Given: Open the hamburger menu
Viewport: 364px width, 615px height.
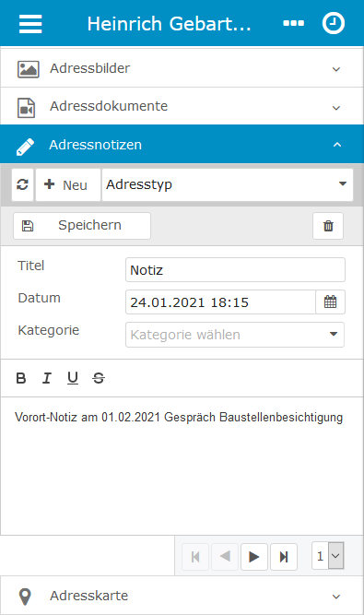Looking at the screenshot, I should click(30, 24).
